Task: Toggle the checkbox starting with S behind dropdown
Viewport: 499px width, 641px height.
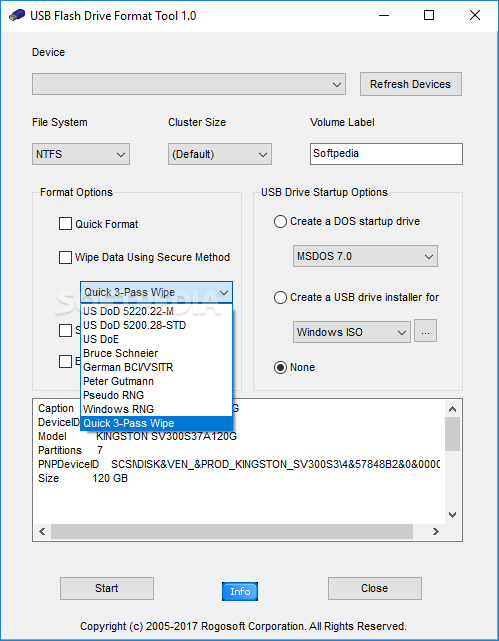Action: tap(65, 330)
